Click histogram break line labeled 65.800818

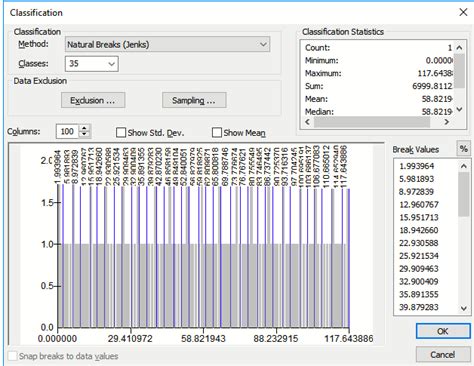click(x=220, y=257)
